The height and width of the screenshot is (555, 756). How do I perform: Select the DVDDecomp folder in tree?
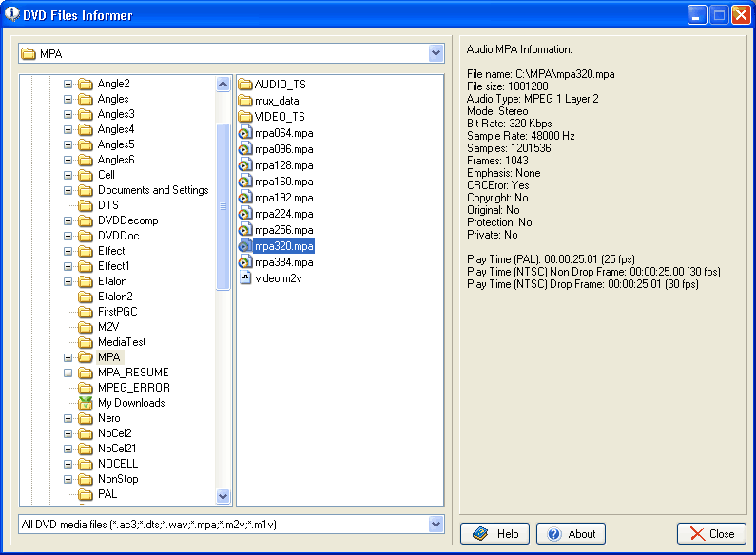point(127,220)
